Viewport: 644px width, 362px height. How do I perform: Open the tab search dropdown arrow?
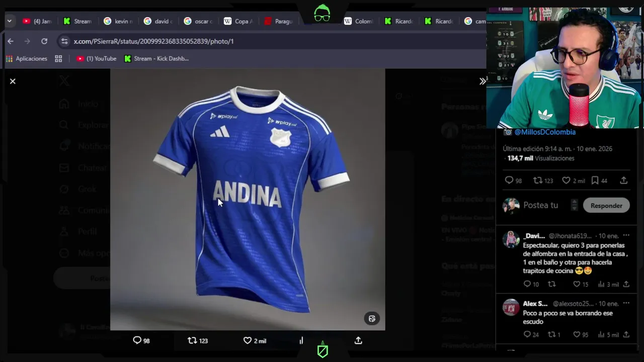click(9, 21)
